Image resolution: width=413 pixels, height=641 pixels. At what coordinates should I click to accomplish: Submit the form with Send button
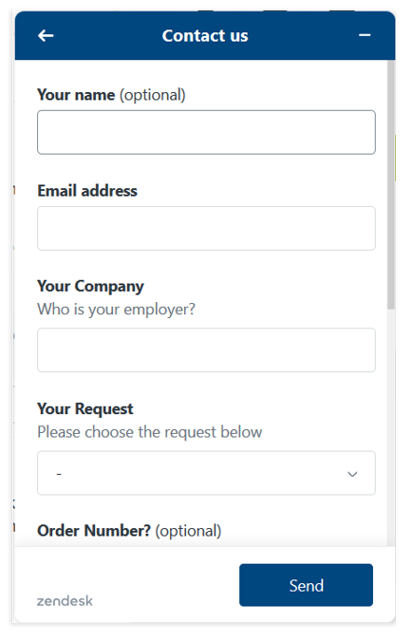tap(306, 585)
